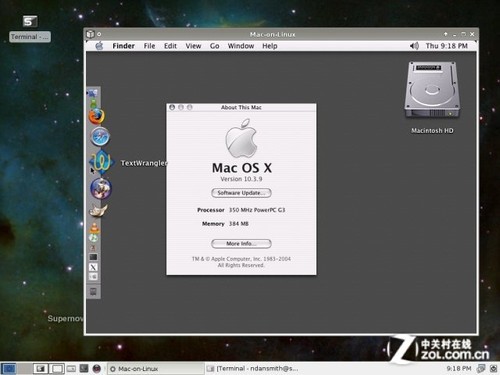Image resolution: width=500 pixels, height=375 pixels.
Task: Click the 9:18 PM Linux panel clock
Action: pos(459,368)
